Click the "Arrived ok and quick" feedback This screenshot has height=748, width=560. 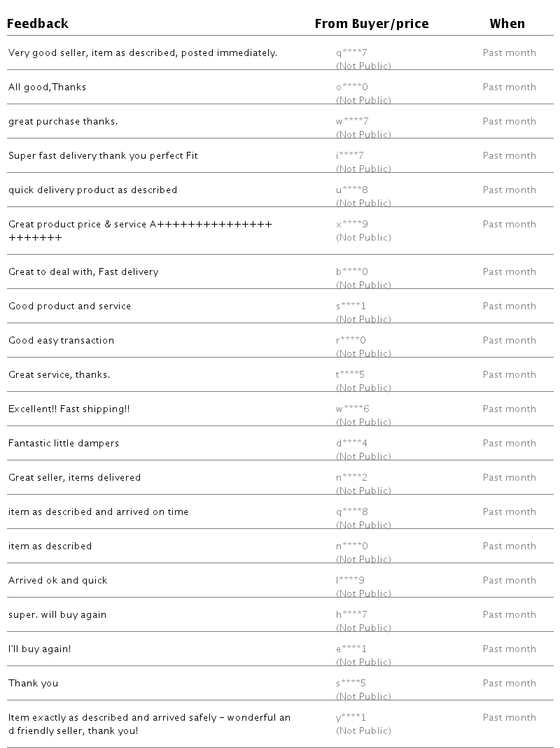[58, 580]
